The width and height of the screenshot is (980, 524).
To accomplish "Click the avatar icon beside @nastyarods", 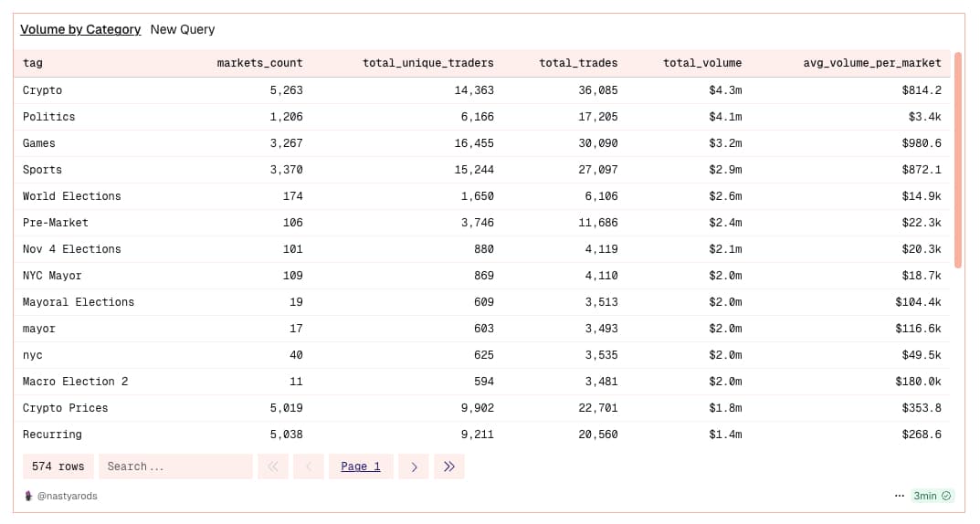I will click(28, 496).
